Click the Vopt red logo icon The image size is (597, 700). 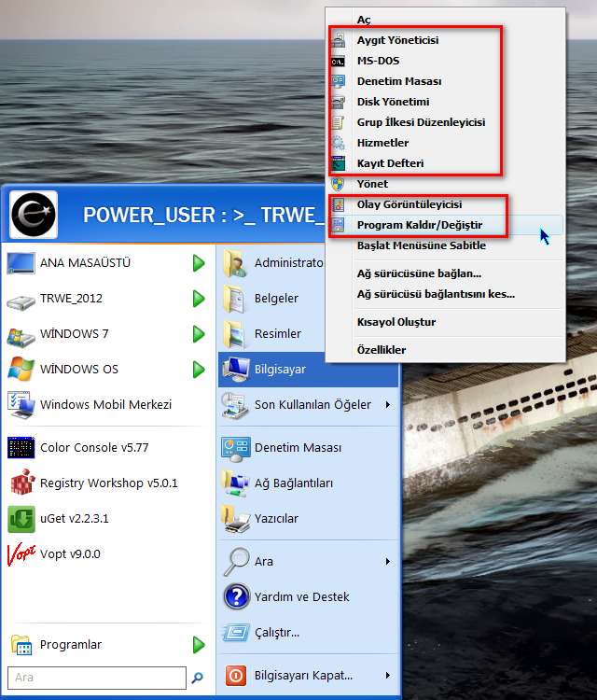pos(21,554)
